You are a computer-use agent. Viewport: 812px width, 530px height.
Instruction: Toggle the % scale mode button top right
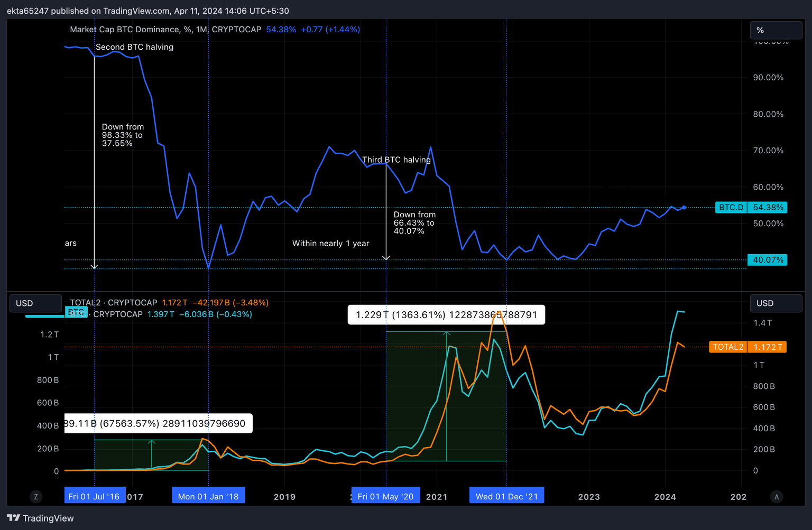(776, 30)
